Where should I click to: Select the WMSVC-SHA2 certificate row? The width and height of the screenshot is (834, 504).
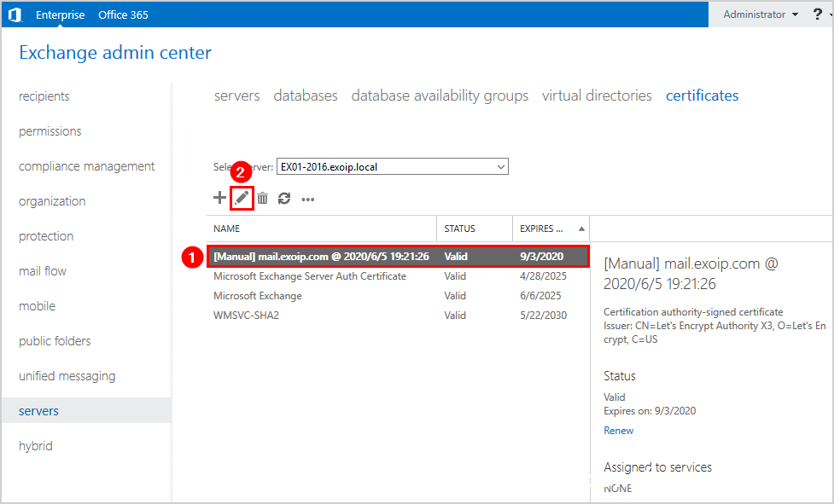[399, 316]
